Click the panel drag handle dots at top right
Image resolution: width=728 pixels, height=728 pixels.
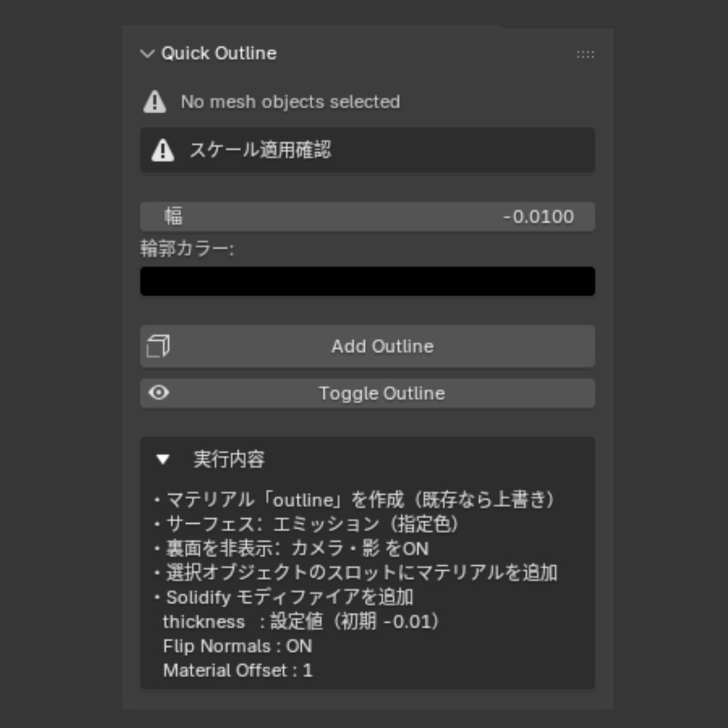coord(584,54)
